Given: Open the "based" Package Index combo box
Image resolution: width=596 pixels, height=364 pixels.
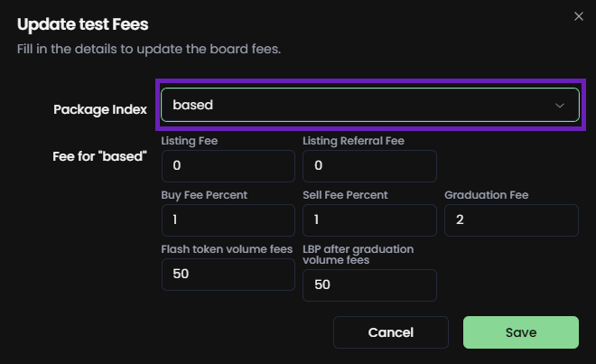Looking at the screenshot, I should point(361,105).
